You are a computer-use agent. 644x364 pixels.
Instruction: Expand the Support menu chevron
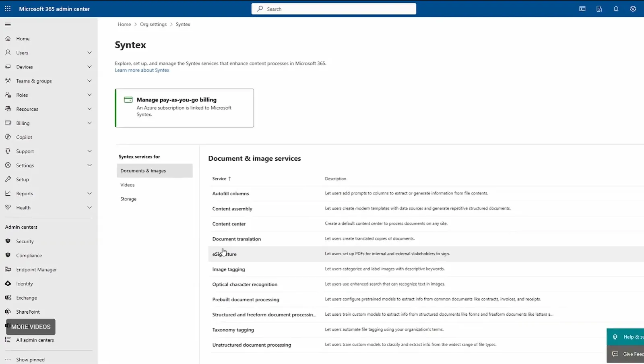point(89,151)
